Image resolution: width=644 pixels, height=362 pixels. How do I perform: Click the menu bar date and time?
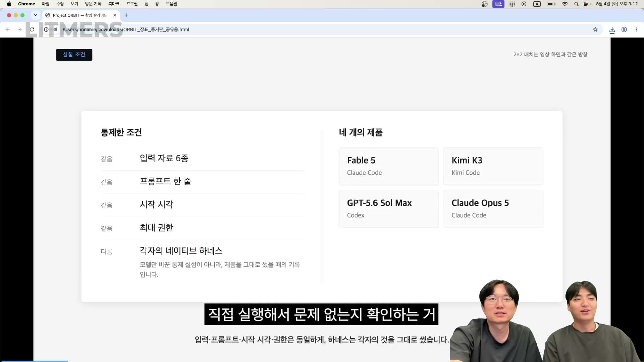pos(617,4)
